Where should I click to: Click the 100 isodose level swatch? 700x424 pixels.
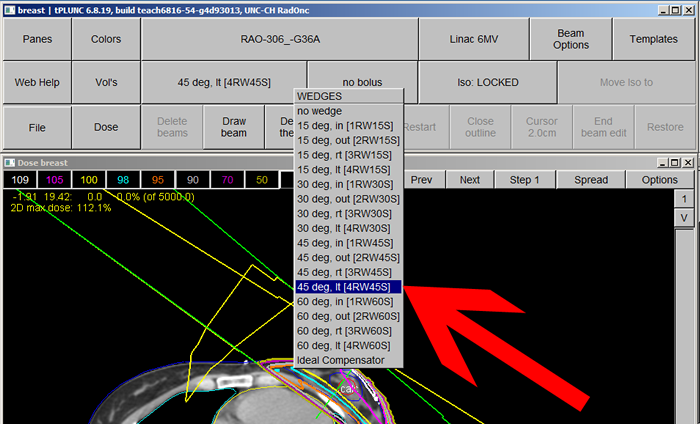tap(90, 180)
